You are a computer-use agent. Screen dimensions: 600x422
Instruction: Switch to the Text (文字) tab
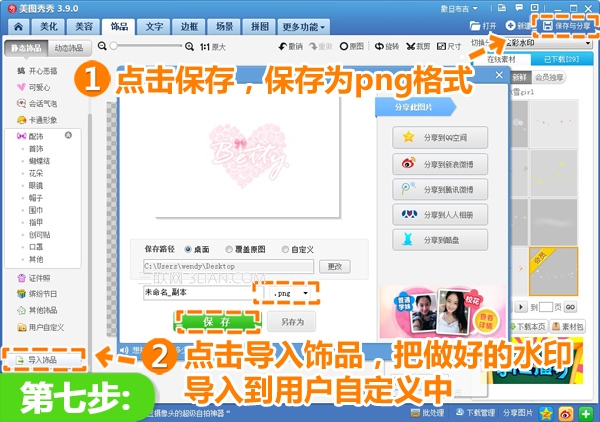click(x=154, y=24)
